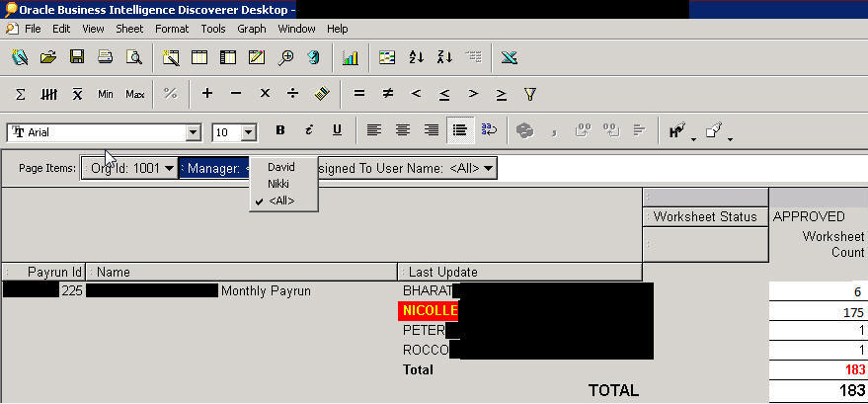Click the greater-than-or-equal condition icon
This screenshot has width=868, height=404.
pos(501,95)
